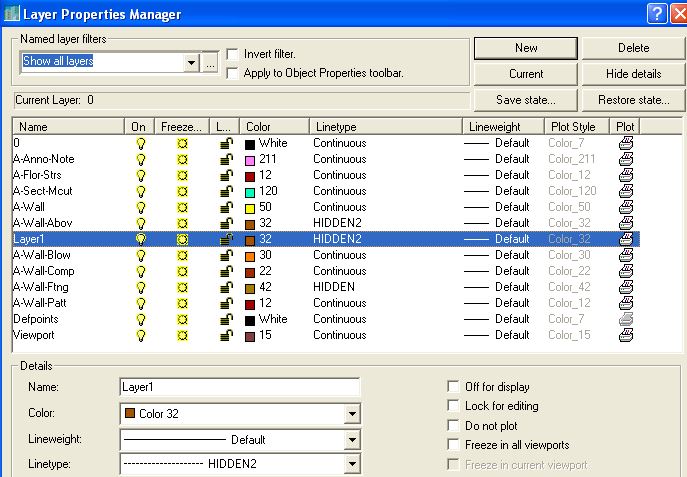Click the Linetype column header

385,127
